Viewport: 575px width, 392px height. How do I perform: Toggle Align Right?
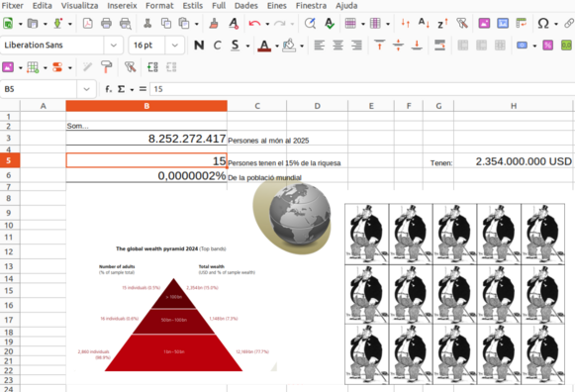coord(356,46)
